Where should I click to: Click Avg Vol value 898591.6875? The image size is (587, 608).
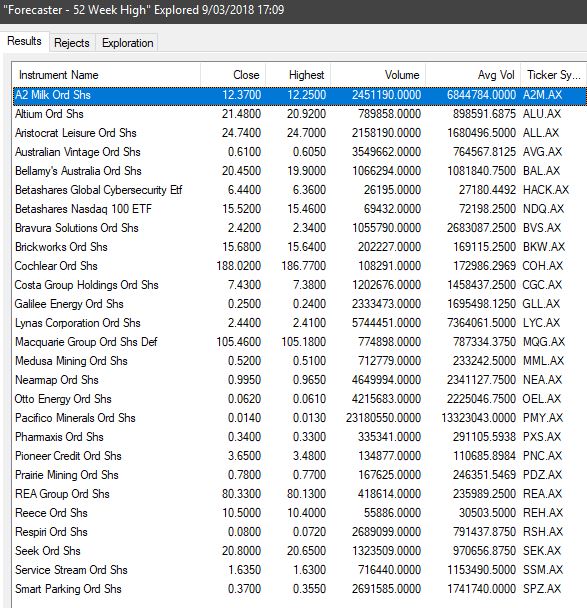coord(485,114)
